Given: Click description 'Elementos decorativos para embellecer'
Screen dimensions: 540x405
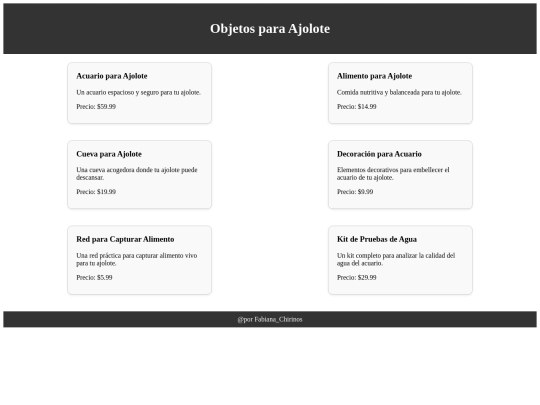Looking at the screenshot, I should click(393, 174).
